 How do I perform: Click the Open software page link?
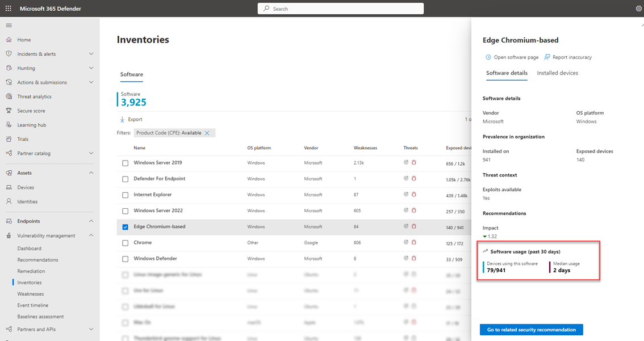point(516,57)
